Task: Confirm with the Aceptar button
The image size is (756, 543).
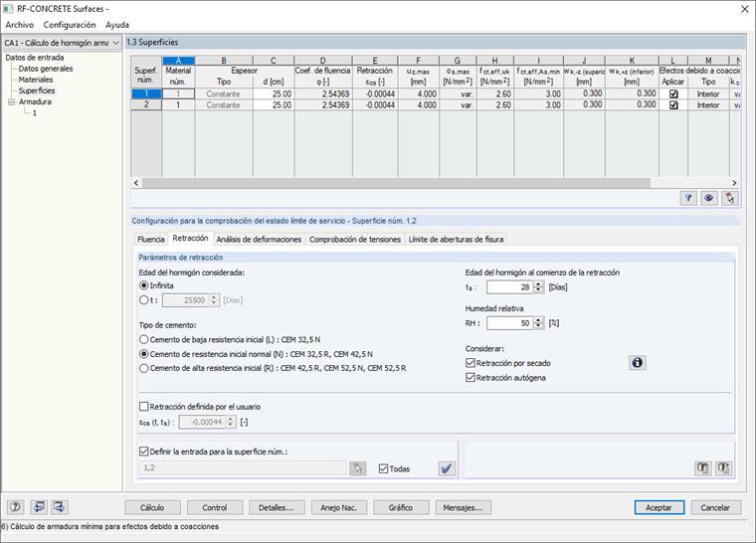Action: 659,507
